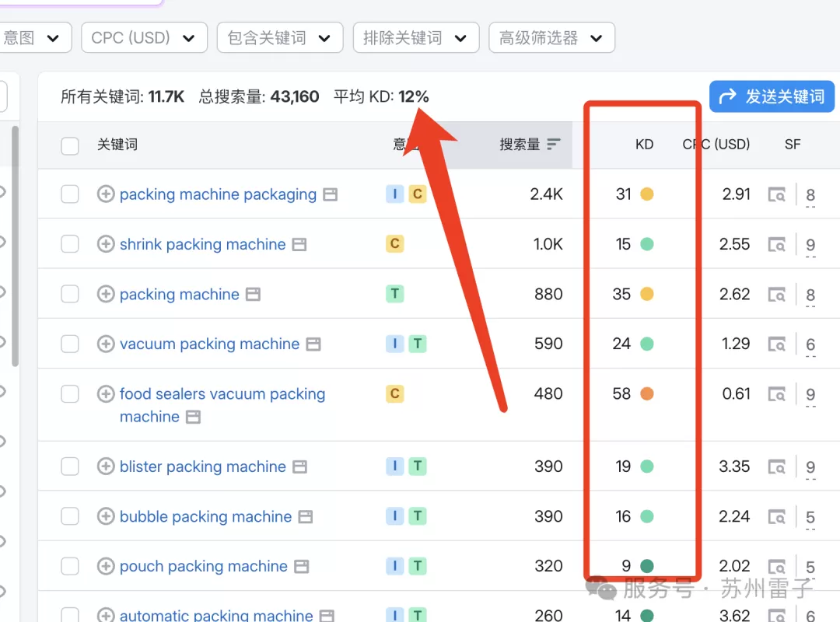View SERP features icon in 2.24 CPC row
Image resolution: width=840 pixels, height=622 pixels.
click(x=777, y=517)
